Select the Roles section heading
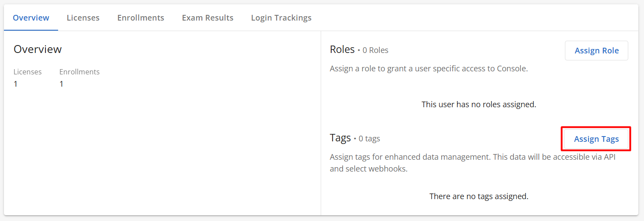Viewport: 644px width, 221px height. (x=342, y=49)
